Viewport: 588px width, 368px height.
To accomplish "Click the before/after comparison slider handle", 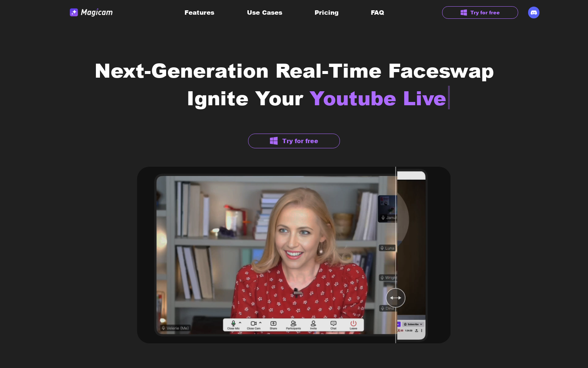I will 395,298.
